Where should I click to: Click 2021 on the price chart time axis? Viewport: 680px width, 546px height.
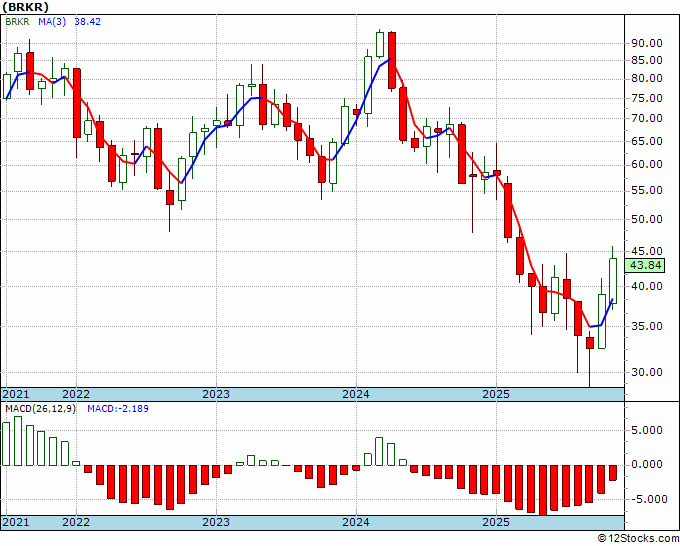click(x=16, y=394)
